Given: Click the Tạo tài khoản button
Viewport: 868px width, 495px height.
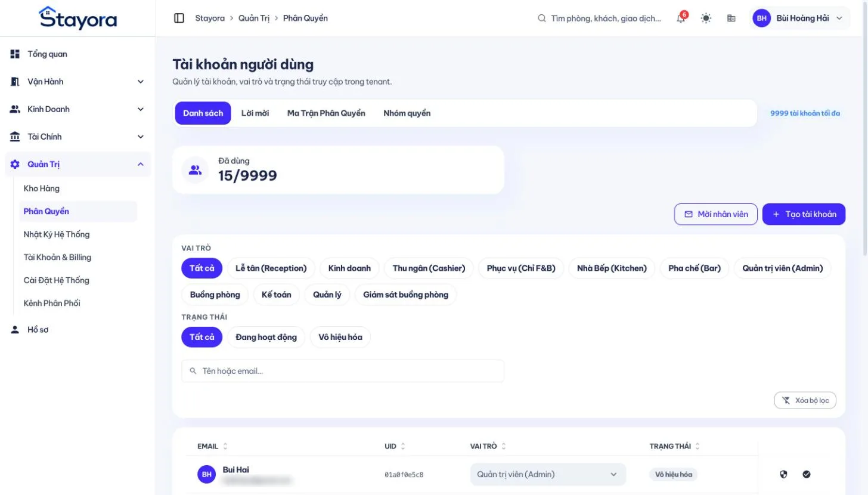Looking at the screenshot, I should [804, 214].
